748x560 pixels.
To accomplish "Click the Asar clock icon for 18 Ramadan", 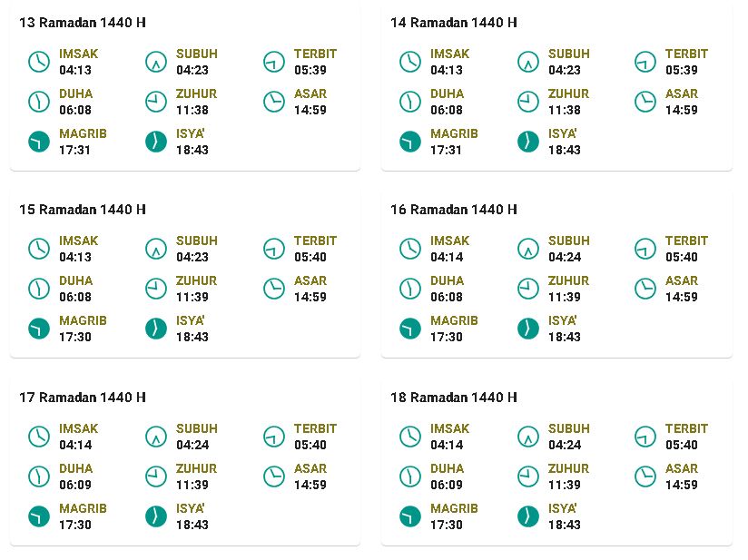I will (645, 476).
